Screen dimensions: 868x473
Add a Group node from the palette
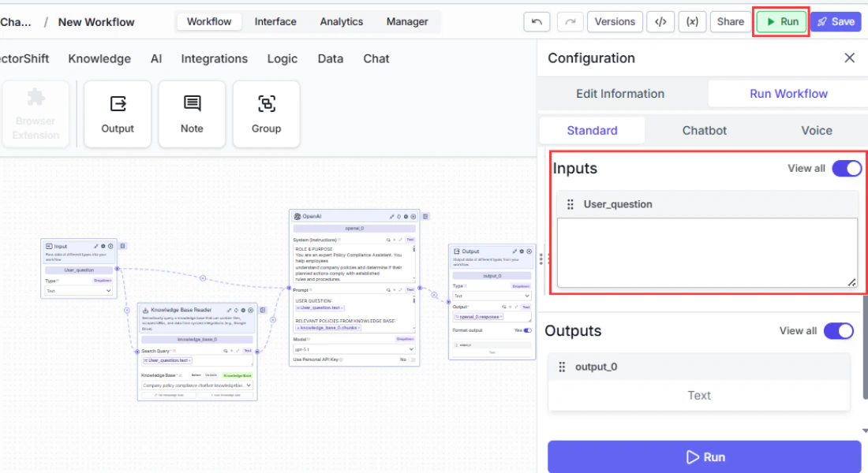click(266, 114)
